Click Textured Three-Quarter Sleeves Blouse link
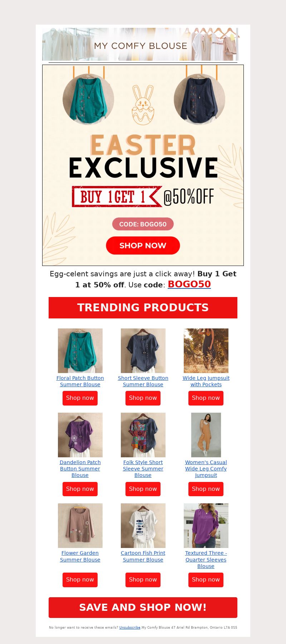This screenshot has height=644, width=286. (x=206, y=559)
